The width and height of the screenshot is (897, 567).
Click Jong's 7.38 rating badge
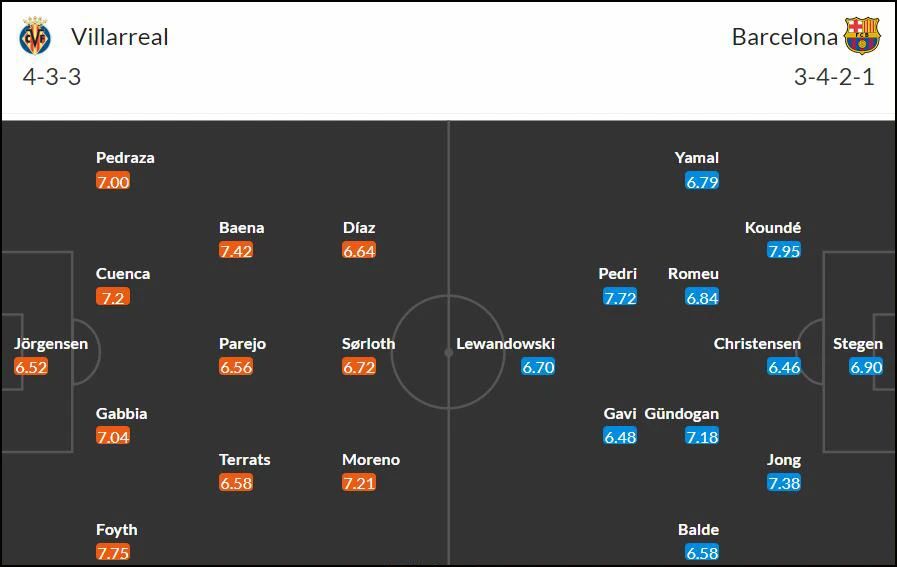point(784,483)
